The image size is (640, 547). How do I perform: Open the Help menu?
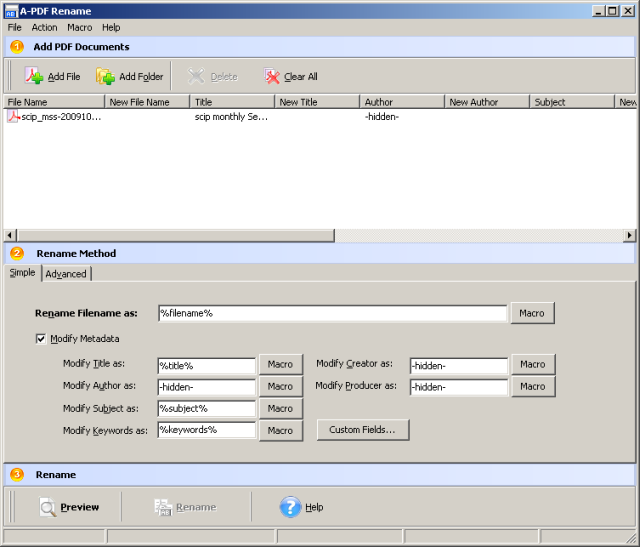[x=111, y=27]
